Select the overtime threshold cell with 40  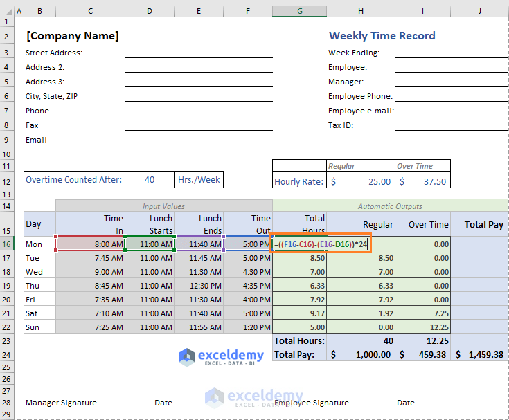pyautogui.click(x=150, y=180)
